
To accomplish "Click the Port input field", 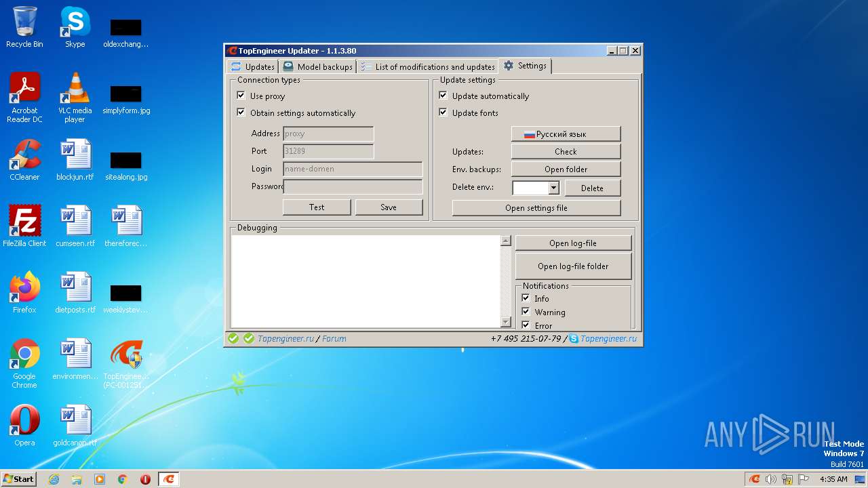I will click(x=328, y=151).
